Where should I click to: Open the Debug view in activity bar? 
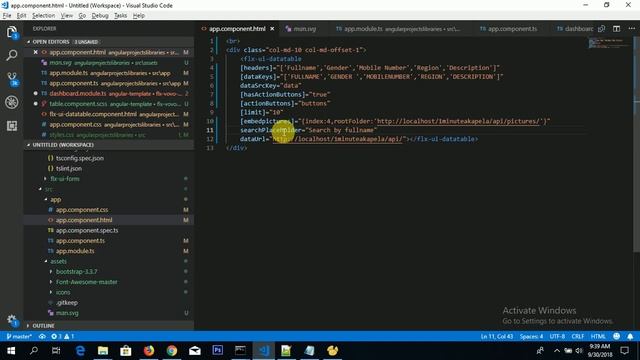[12, 102]
